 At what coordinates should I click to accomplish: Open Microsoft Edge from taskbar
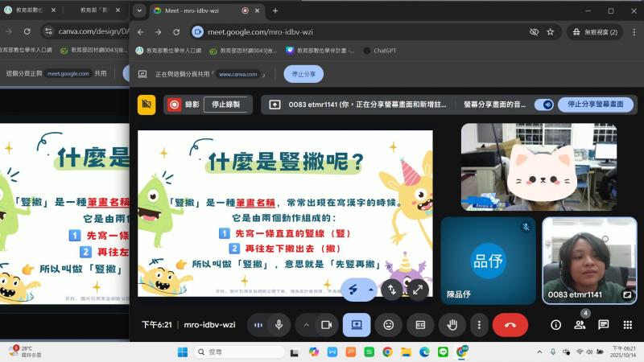(x=425, y=352)
